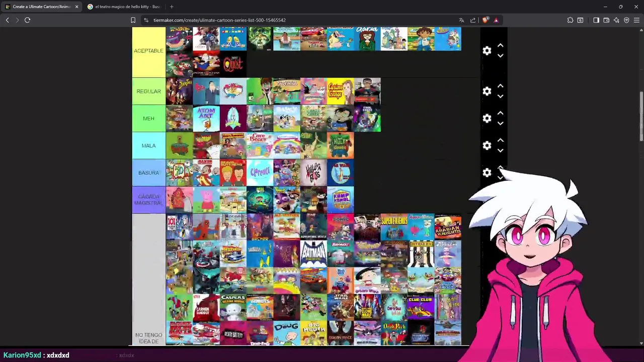Click the CAGADA MAGISTRAL tier label
644x362 pixels.
[148, 200]
